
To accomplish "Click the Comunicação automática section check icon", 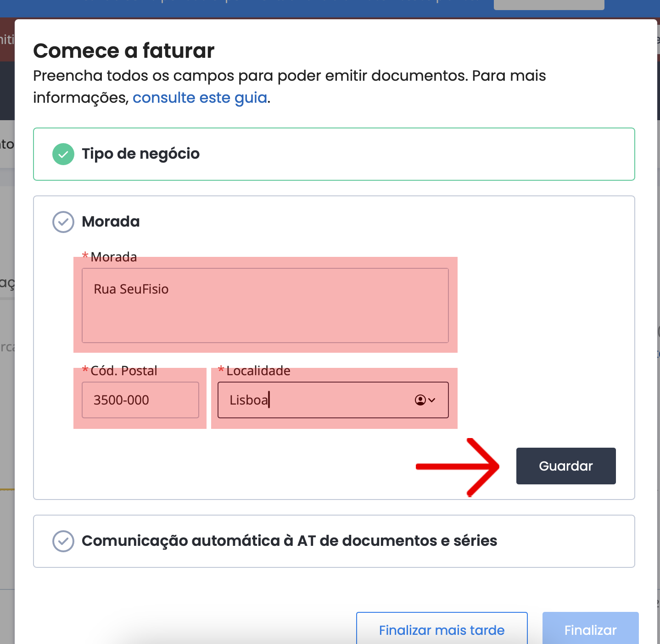I will coord(63,541).
